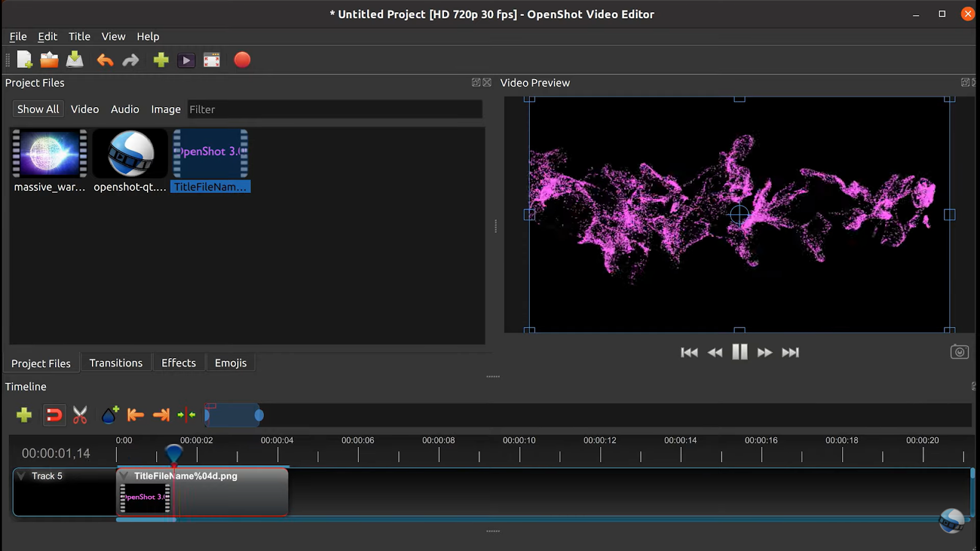Open a project with the folder icon
This screenshot has width=980, height=551.
49,60
